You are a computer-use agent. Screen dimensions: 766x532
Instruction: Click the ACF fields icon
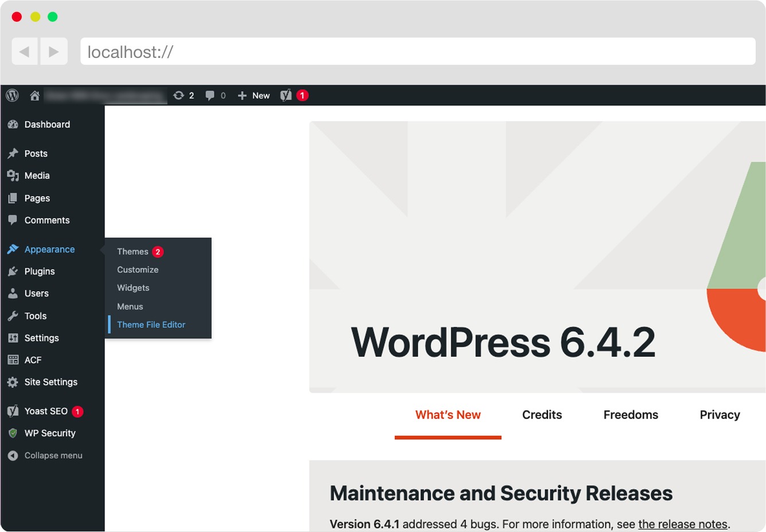[x=13, y=360]
